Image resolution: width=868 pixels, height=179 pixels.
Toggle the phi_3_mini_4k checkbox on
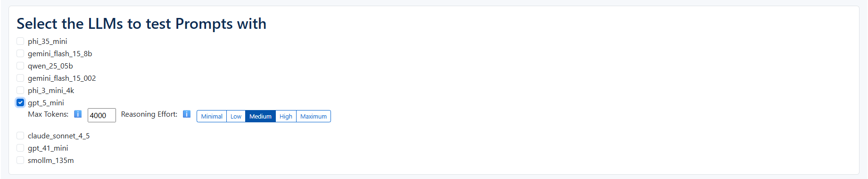point(20,90)
